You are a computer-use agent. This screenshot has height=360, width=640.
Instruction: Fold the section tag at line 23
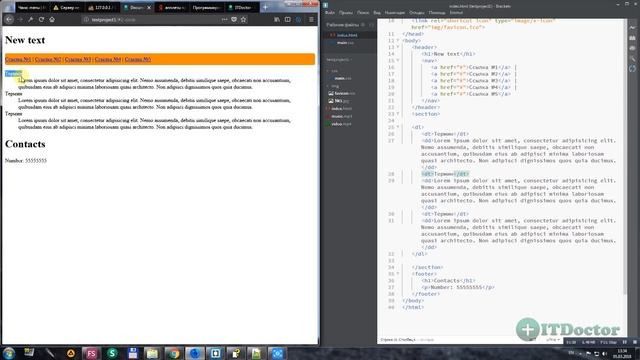pos(398,114)
